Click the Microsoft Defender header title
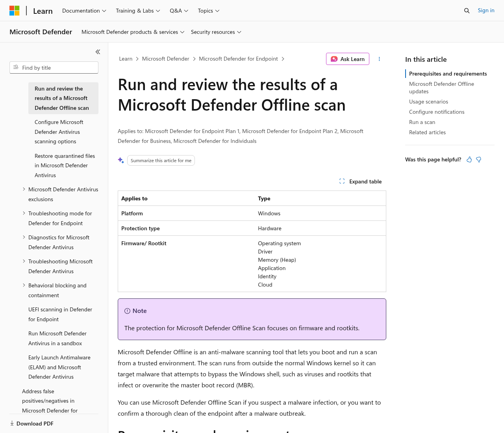 (x=41, y=32)
